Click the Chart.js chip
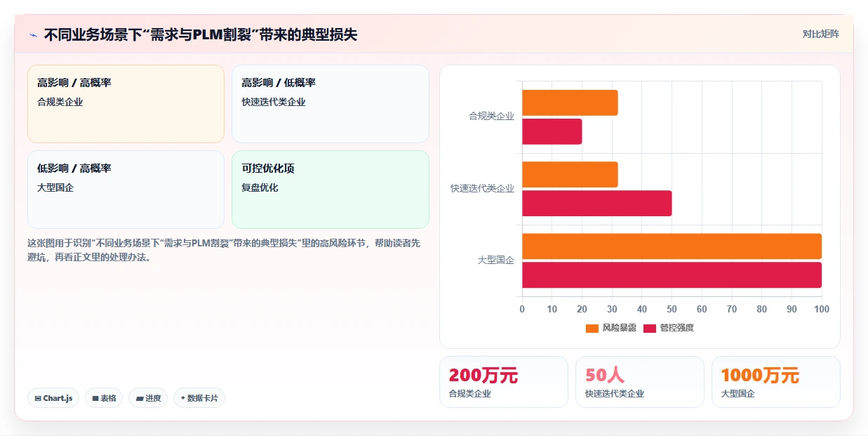The width and height of the screenshot is (868, 436). point(53,398)
